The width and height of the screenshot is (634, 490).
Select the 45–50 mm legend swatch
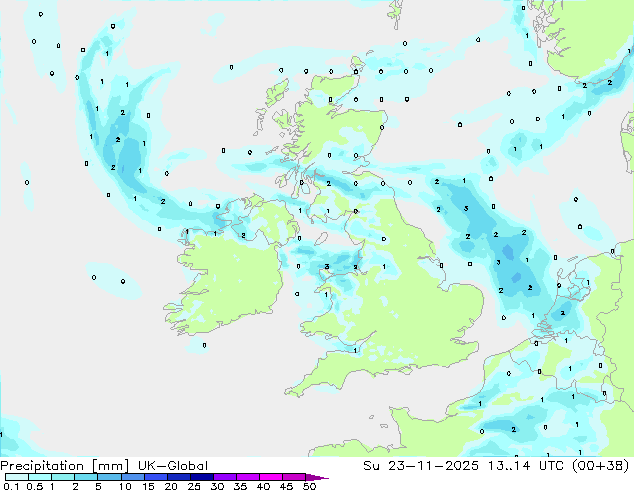[294, 477]
